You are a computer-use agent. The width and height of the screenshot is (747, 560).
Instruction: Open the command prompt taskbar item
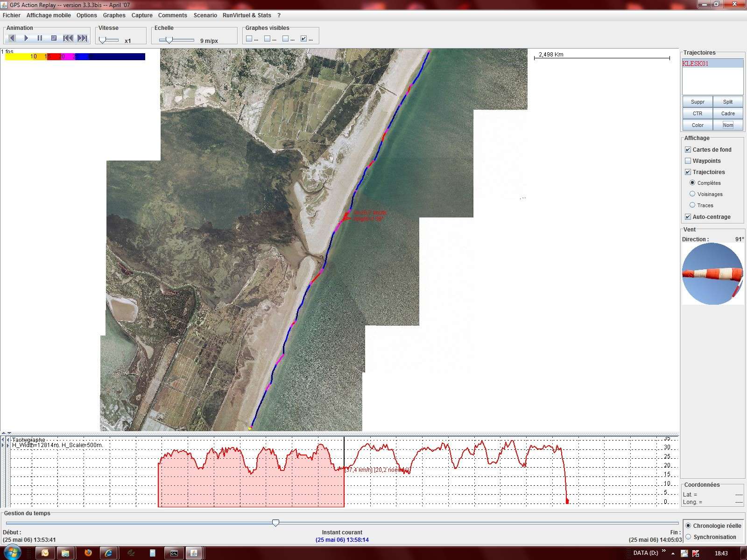[174, 553]
